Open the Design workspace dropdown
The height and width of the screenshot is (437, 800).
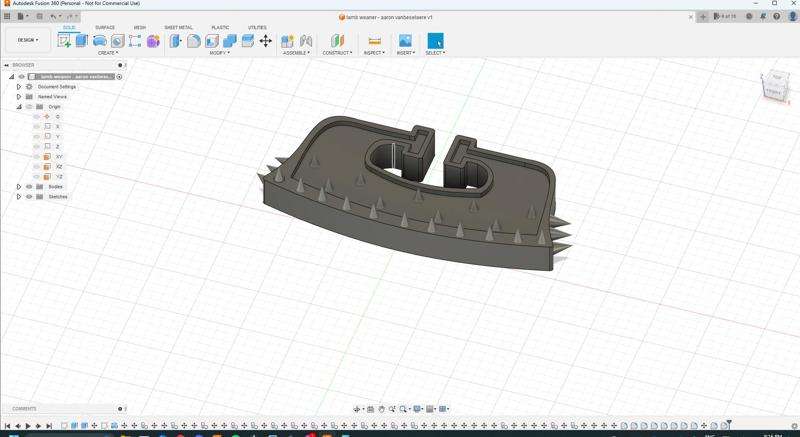point(27,40)
